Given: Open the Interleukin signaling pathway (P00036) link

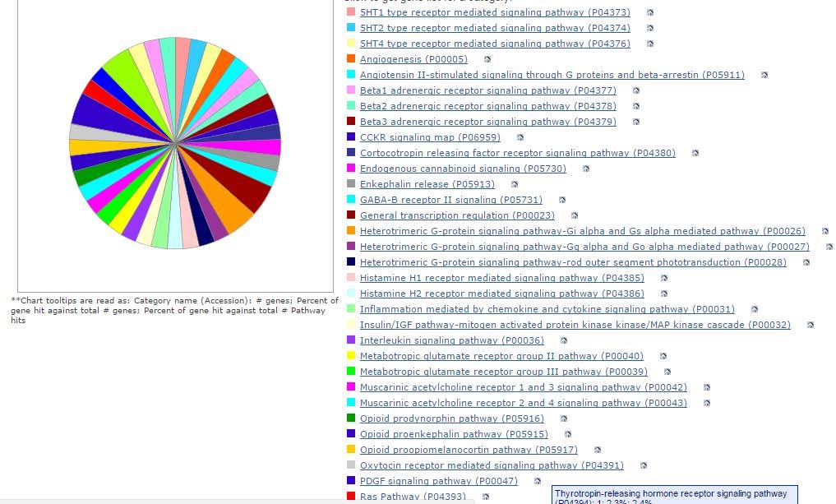Looking at the screenshot, I should click(451, 340).
